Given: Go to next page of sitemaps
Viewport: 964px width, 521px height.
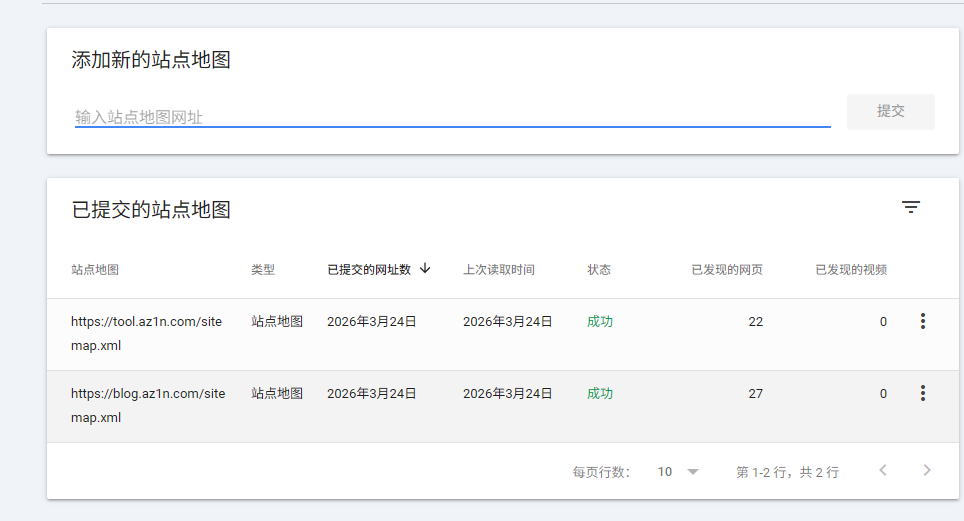Looking at the screenshot, I should (927, 471).
